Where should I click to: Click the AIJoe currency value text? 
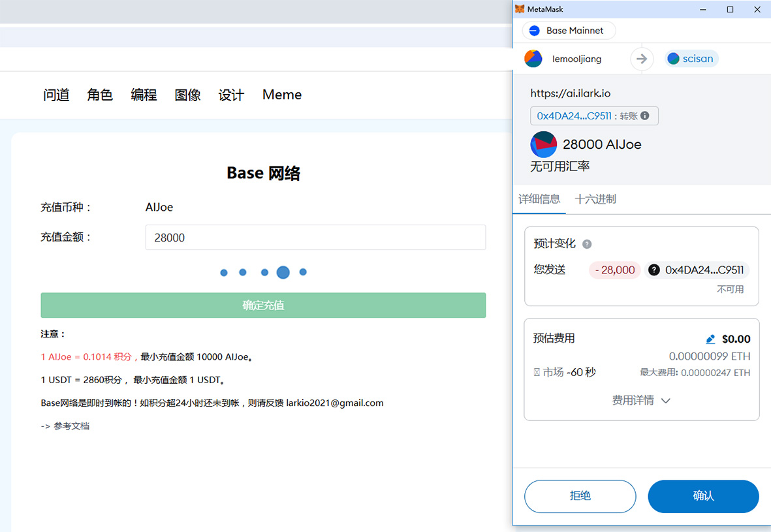point(159,208)
